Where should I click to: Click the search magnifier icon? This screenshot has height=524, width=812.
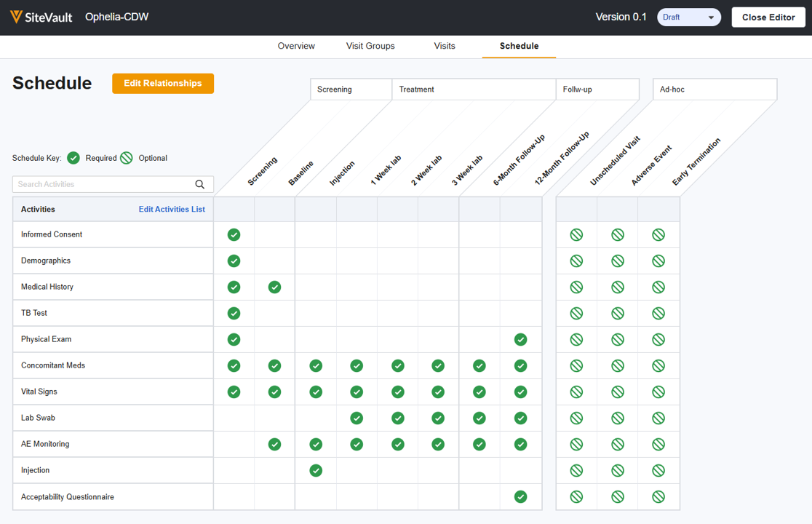[200, 184]
